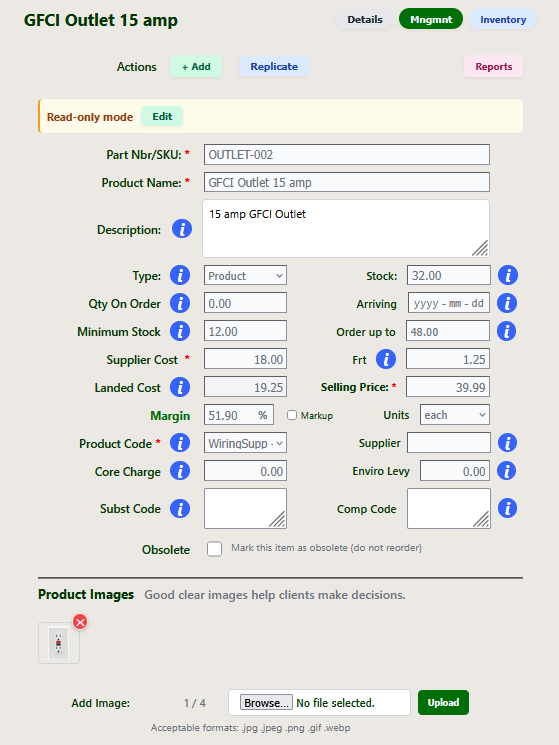Screen dimensions: 559x745
Task: Switch to the Details tab
Action: pos(365,19)
